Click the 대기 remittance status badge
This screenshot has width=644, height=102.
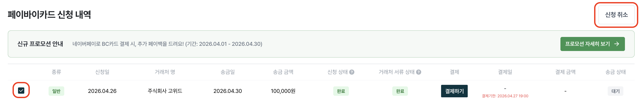(616, 91)
